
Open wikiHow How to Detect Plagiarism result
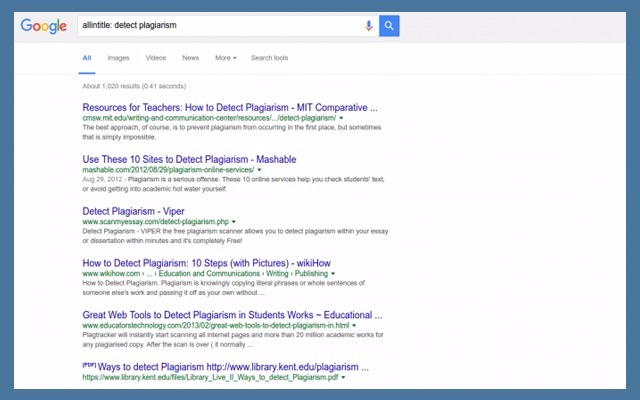pyautogui.click(x=206, y=263)
